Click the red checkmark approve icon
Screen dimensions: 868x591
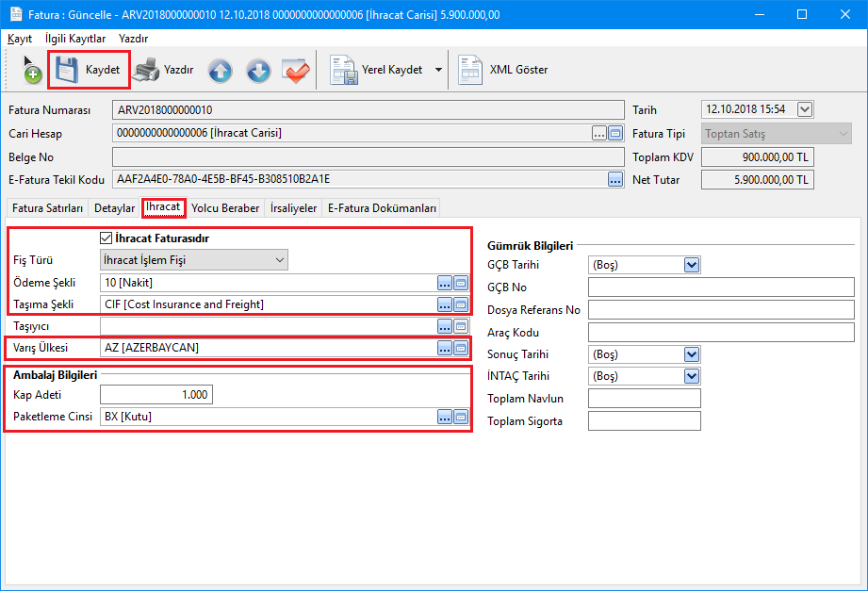(296, 71)
